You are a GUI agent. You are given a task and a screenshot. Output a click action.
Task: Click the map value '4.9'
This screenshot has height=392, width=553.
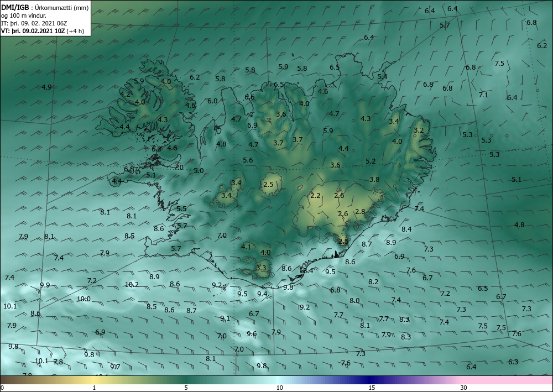(46, 87)
